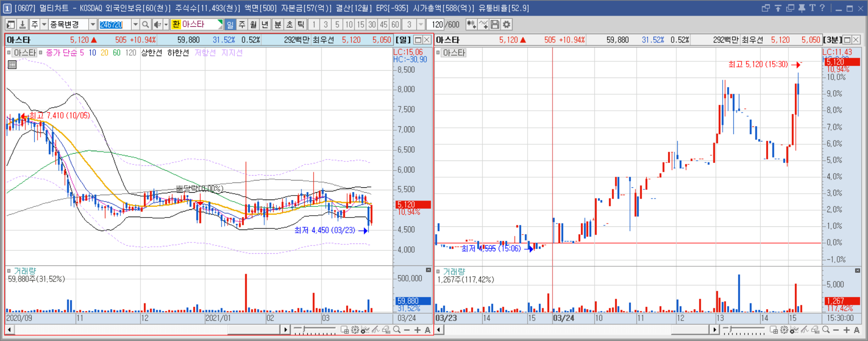Zoom in with plus icon on 3-minute chart
This screenshot has height=341, width=868.
click(847, 330)
